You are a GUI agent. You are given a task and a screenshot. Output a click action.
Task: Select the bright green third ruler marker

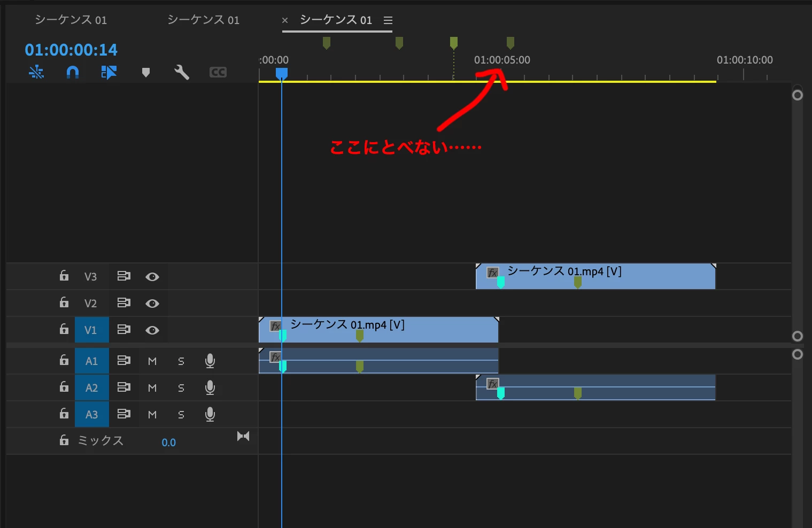pos(454,43)
